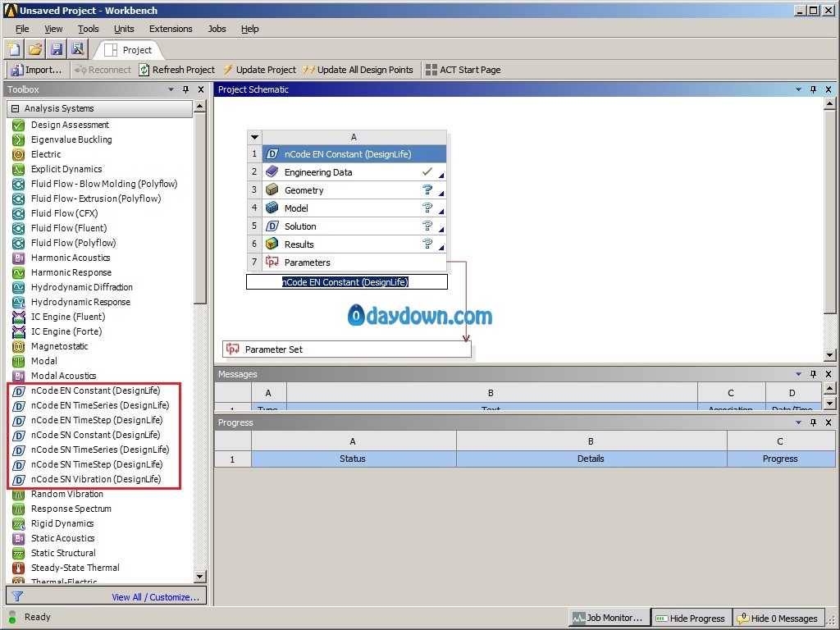The width and height of the screenshot is (840, 630).
Task: Switch to the Project tab
Action: pyautogui.click(x=129, y=50)
